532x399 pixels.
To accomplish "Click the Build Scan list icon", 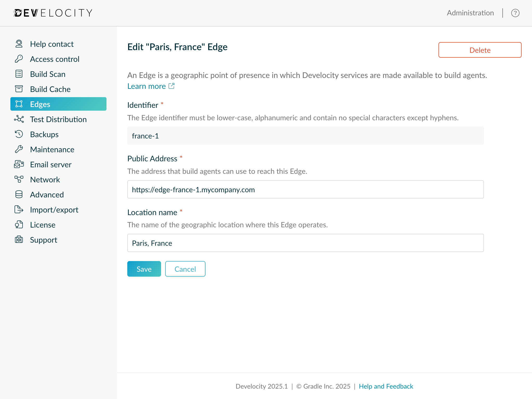I will coord(19,74).
